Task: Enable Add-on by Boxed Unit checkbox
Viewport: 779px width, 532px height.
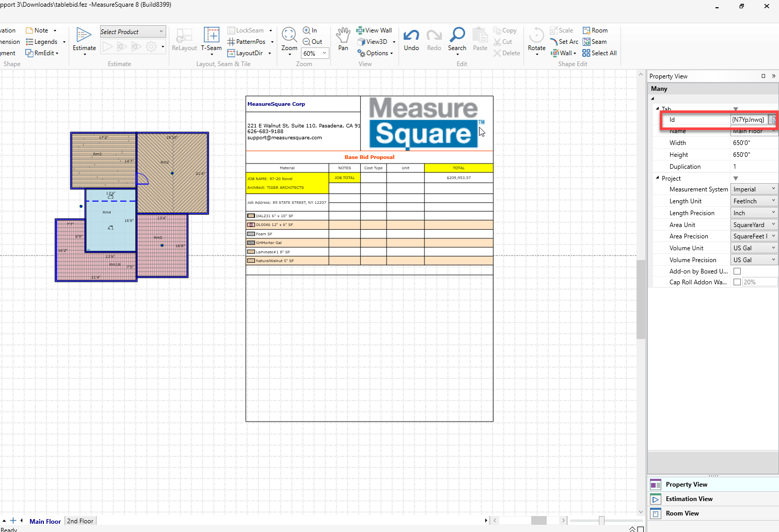Action: [737, 271]
